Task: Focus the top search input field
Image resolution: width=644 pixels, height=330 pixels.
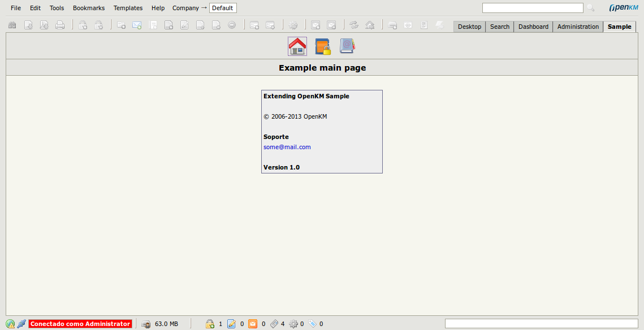Action: (x=533, y=8)
